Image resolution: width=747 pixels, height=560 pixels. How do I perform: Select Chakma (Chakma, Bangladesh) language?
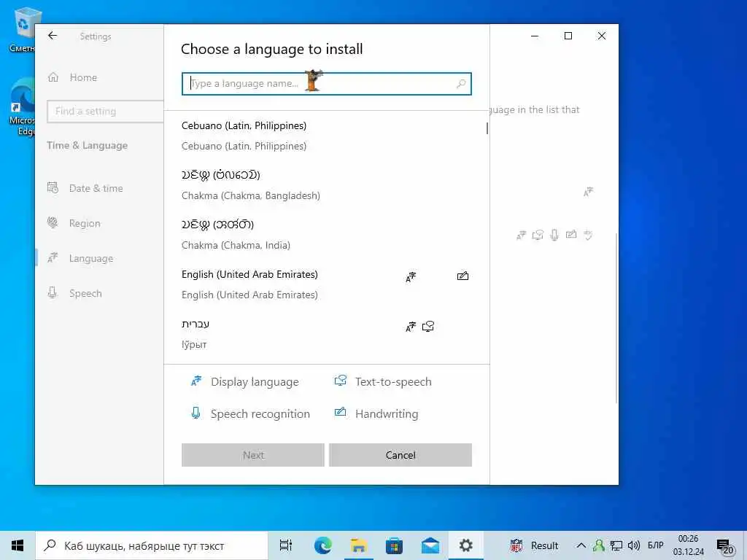pyautogui.click(x=326, y=185)
